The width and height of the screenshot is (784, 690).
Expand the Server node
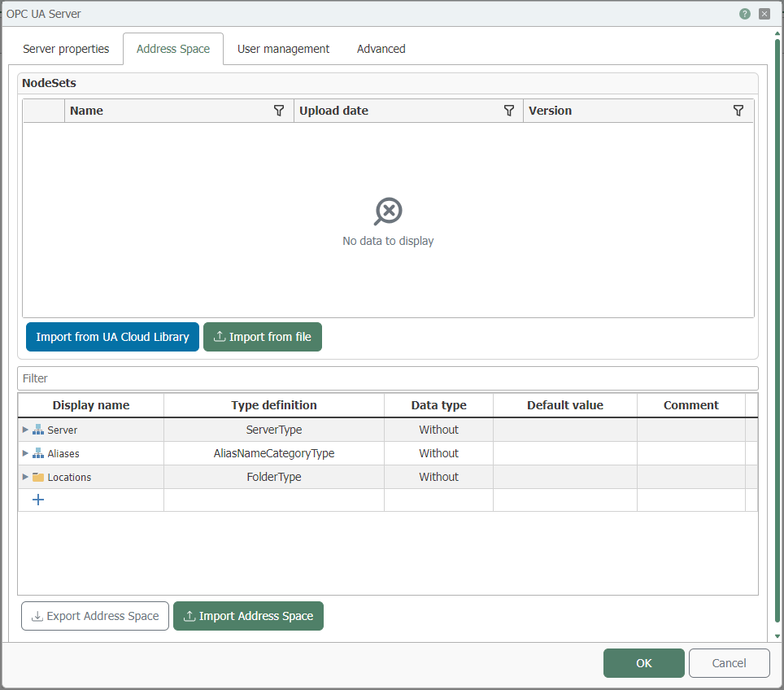pyautogui.click(x=25, y=430)
